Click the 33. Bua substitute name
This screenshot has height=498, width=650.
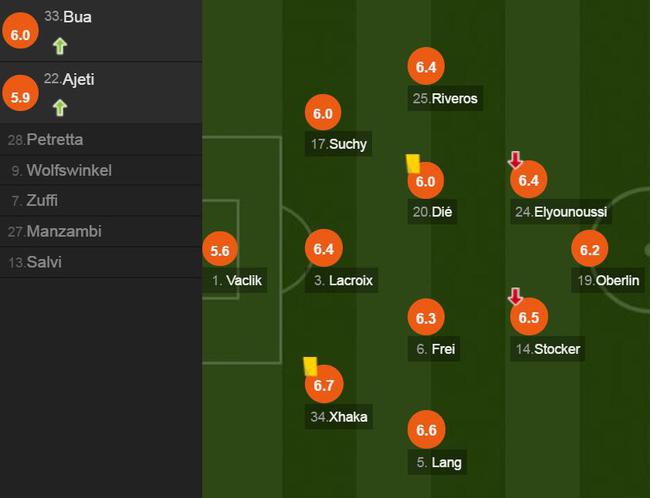click(68, 17)
